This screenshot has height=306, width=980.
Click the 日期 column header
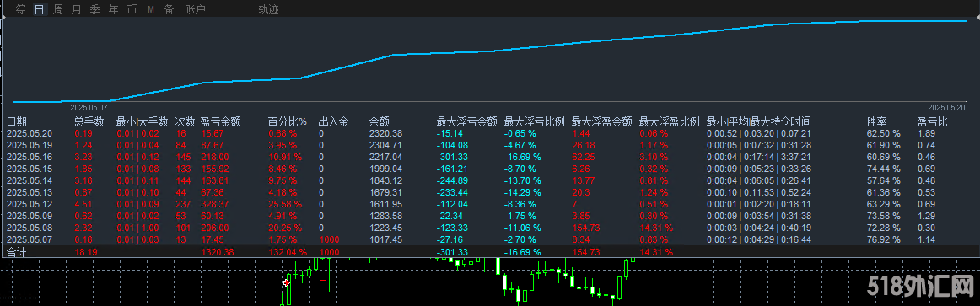(x=17, y=121)
